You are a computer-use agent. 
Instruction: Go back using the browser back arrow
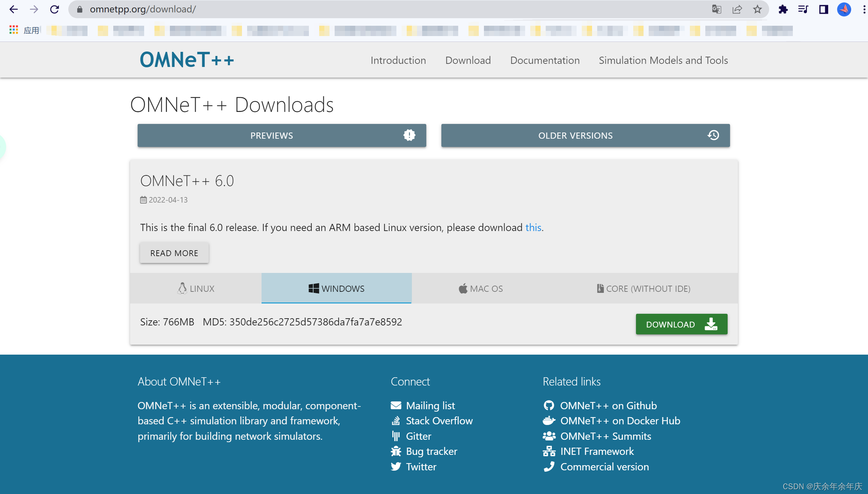coord(13,9)
